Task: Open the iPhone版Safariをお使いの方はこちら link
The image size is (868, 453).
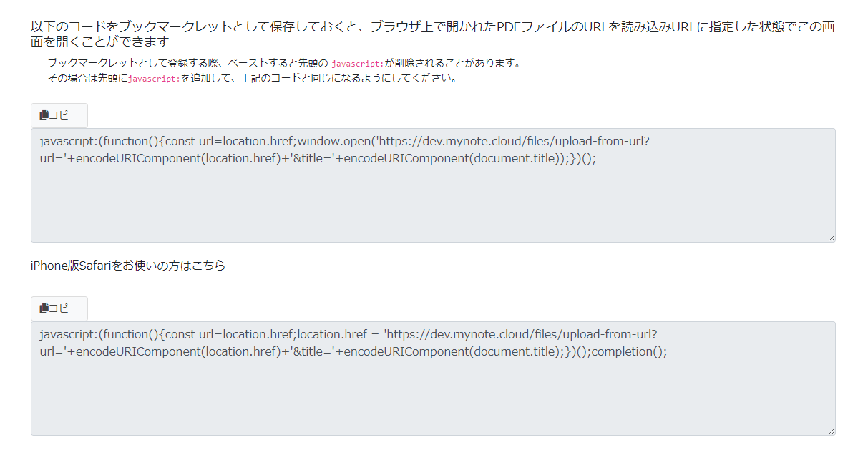Action: [x=126, y=265]
